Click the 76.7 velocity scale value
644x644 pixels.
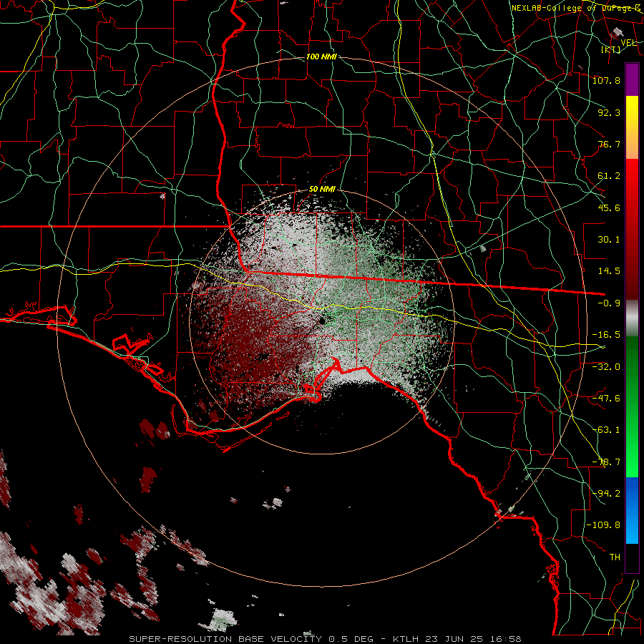point(609,144)
